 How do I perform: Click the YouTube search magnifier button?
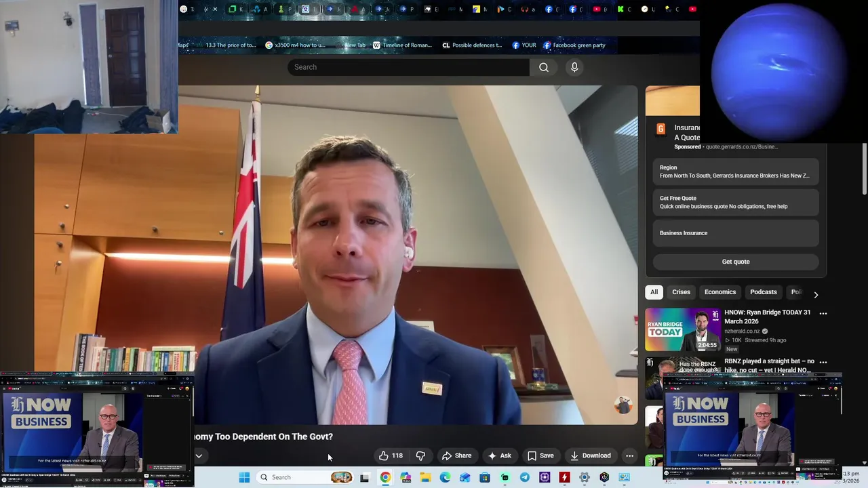pos(544,67)
